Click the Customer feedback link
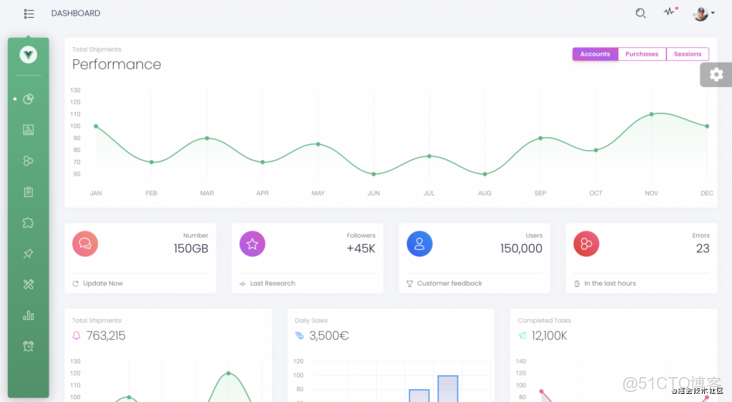Viewport: 732px width, 402px height. pyautogui.click(x=450, y=283)
